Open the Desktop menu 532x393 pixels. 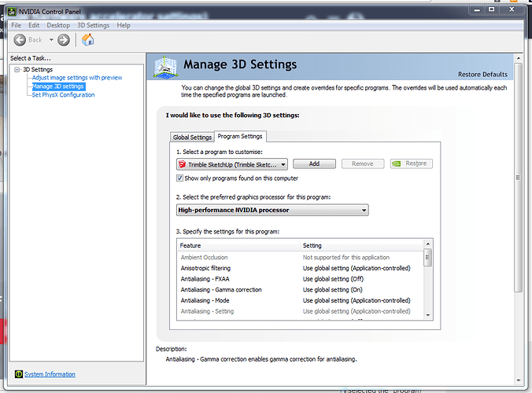click(x=58, y=25)
